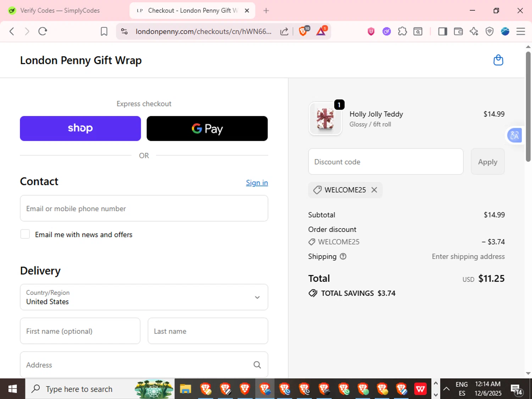Click the Holly Jolly Teddy product name

click(376, 114)
